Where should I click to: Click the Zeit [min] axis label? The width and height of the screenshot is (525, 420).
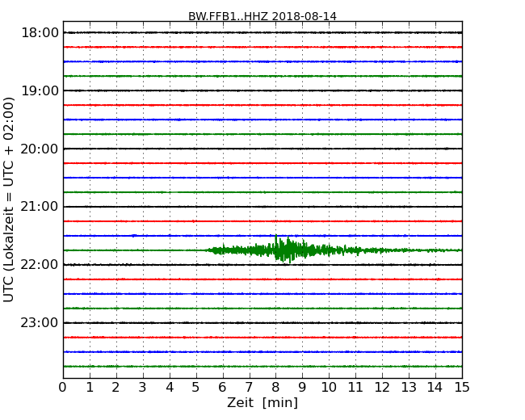(x=262, y=402)
